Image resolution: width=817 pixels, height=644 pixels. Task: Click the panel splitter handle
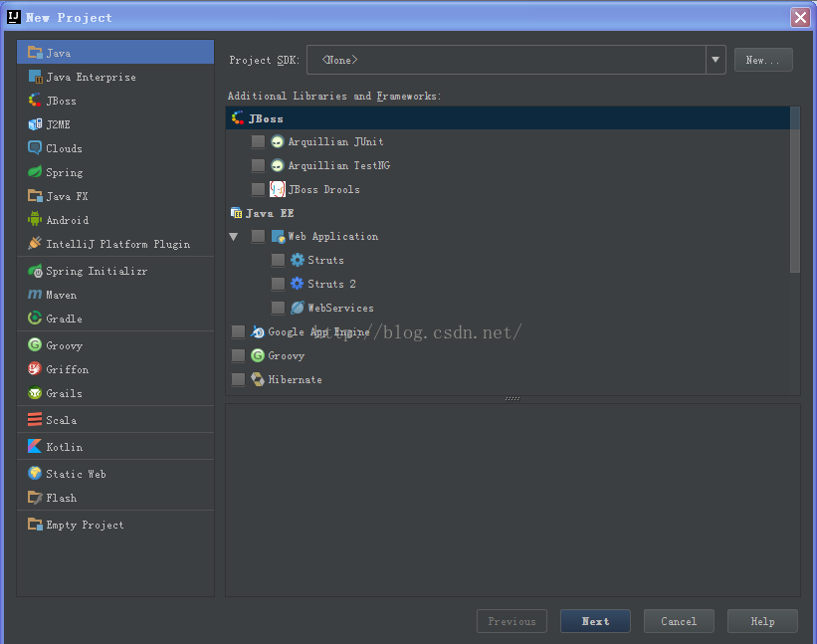(x=512, y=399)
